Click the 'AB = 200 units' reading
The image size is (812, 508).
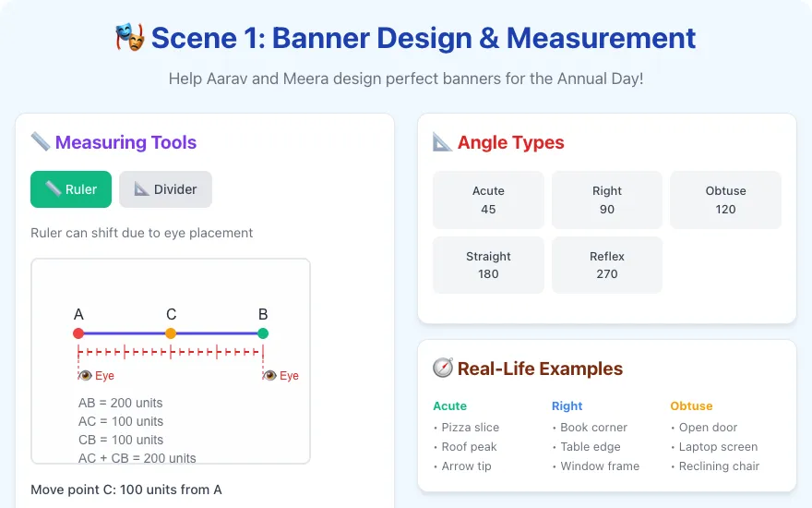pyautogui.click(x=120, y=403)
